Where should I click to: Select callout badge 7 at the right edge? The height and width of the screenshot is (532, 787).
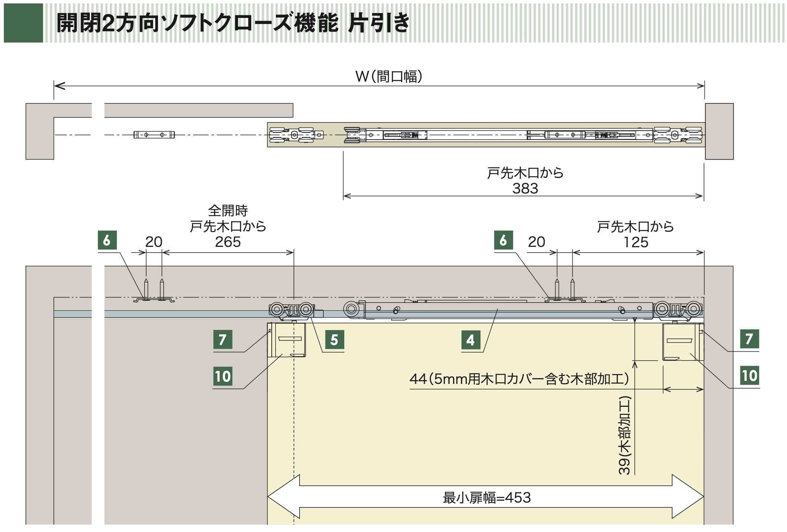[749, 339]
